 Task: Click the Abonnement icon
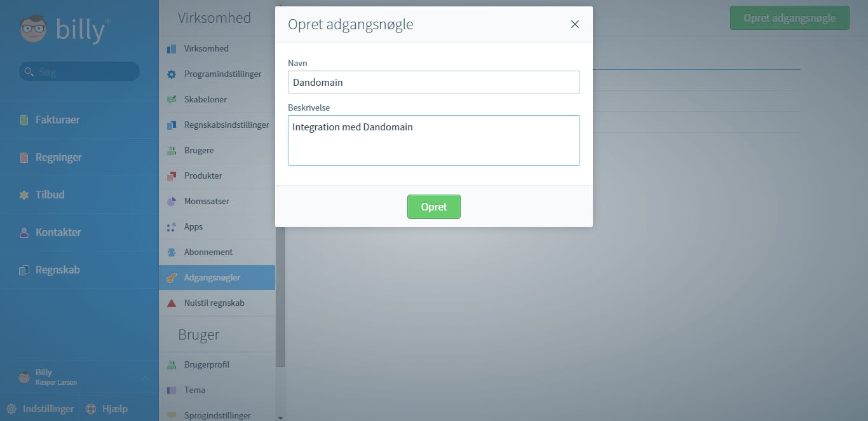[x=172, y=252]
